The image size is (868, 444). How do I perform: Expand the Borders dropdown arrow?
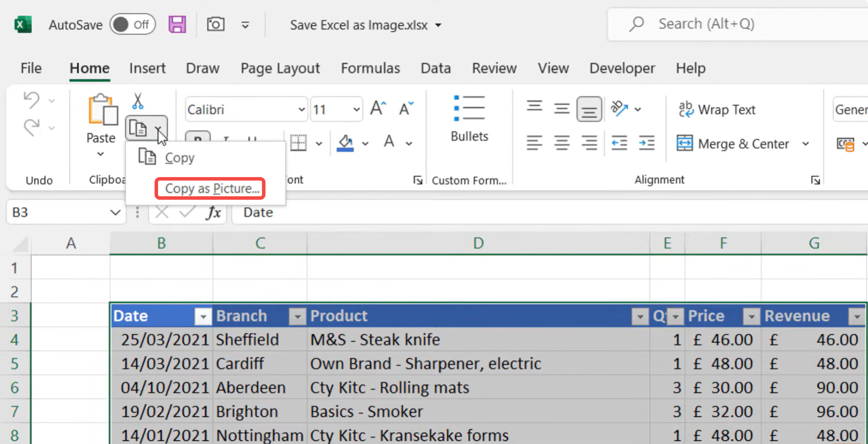(x=319, y=143)
